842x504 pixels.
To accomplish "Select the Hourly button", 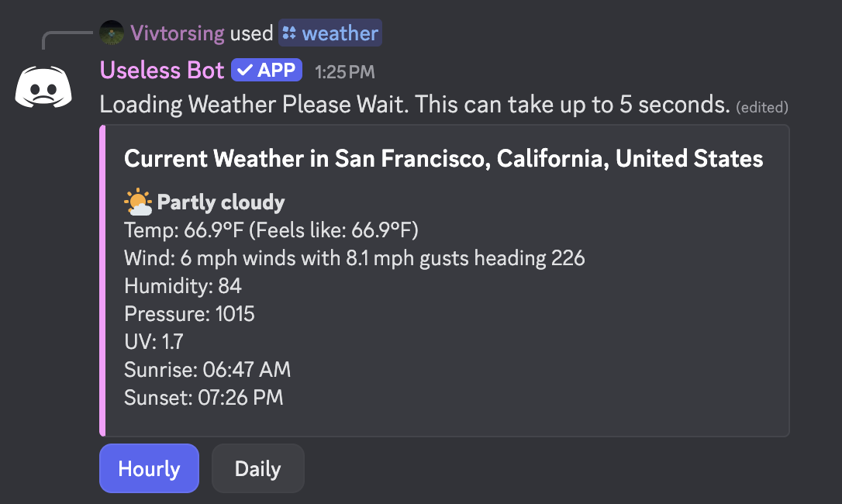I will point(149,468).
